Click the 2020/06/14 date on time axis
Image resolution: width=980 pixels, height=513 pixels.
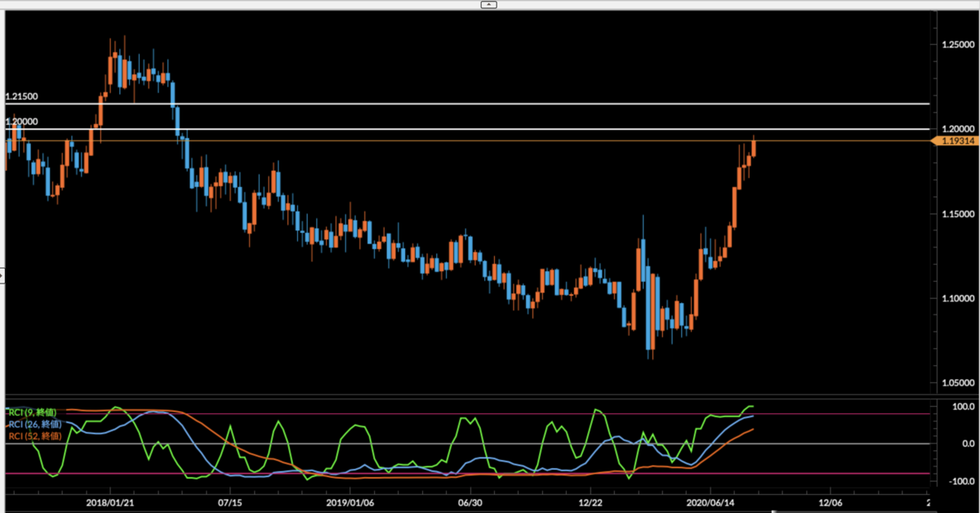(x=710, y=502)
